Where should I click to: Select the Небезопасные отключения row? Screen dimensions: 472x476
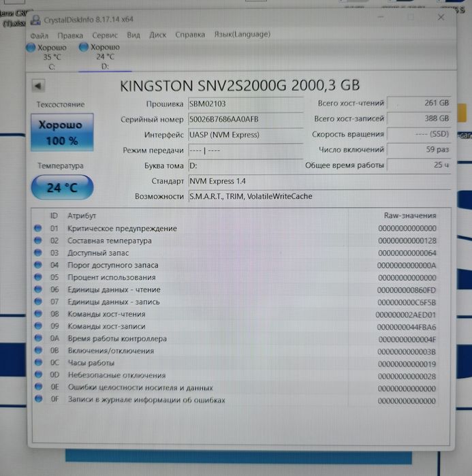(x=236, y=375)
